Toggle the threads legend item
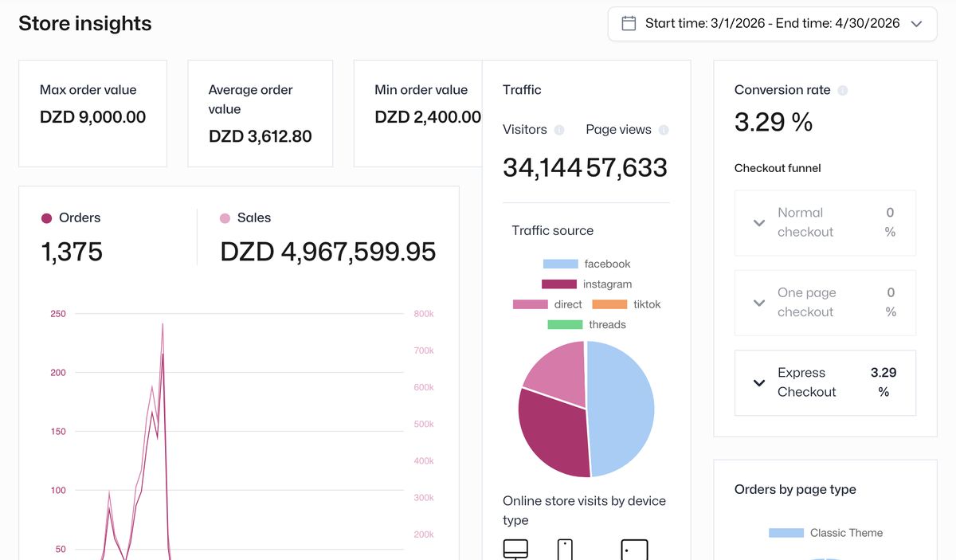 pos(586,325)
